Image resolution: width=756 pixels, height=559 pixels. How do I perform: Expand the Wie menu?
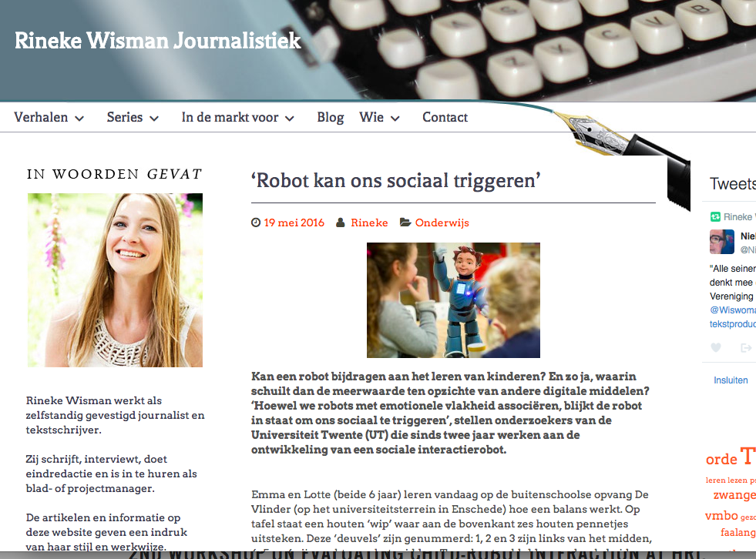coord(379,118)
